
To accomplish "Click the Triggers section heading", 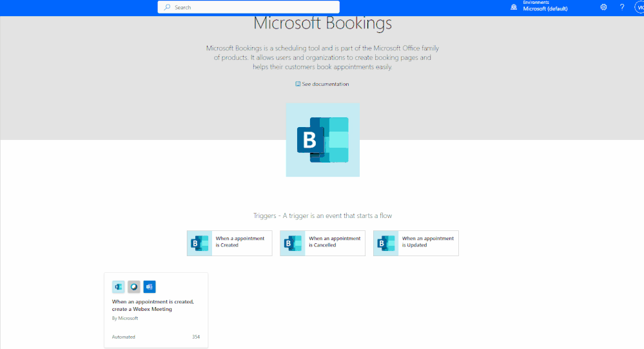I will point(322,215).
